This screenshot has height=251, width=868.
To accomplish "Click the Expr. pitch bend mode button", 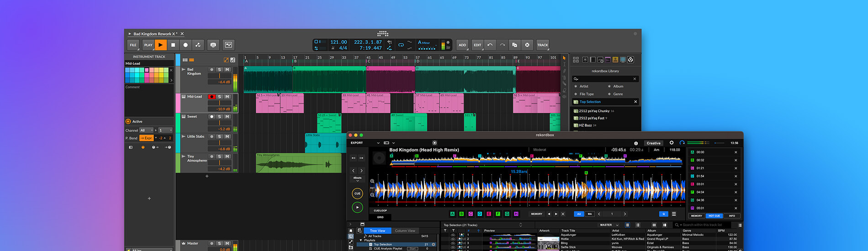I will click(x=147, y=138).
